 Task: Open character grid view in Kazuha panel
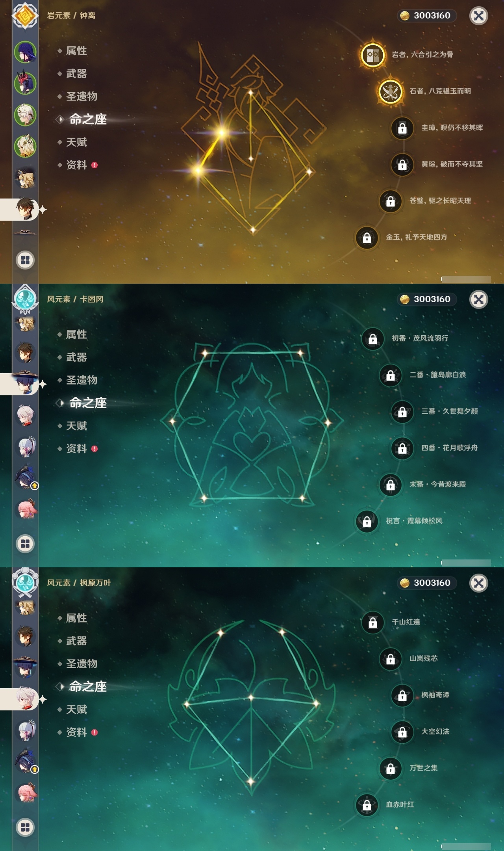(x=25, y=827)
